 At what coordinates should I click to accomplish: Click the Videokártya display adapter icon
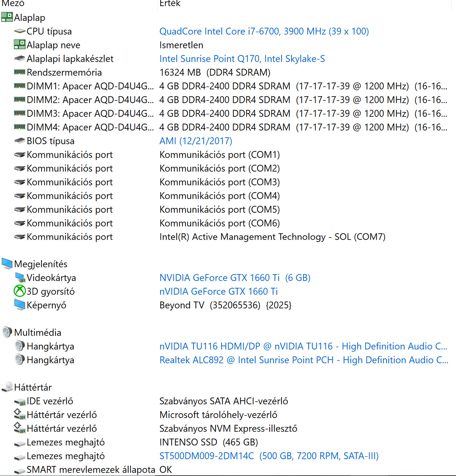tap(20, 277)
